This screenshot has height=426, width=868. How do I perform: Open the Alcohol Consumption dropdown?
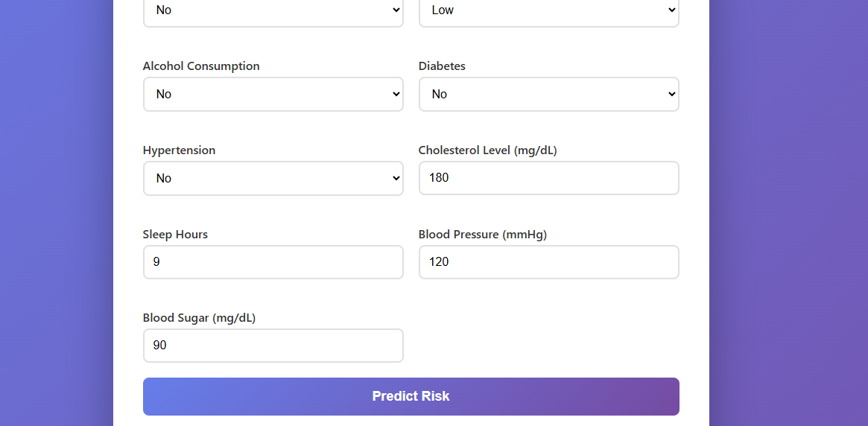tap(273, 95)
